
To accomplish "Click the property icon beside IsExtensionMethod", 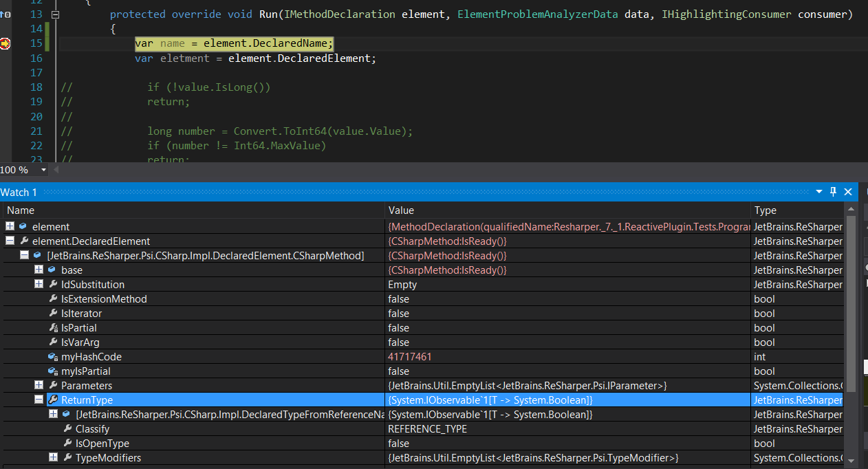I will point(53,298).
